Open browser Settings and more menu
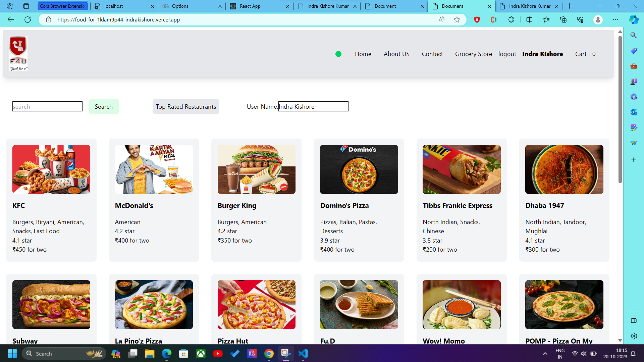 pyautogui.click(x=615, y=19)
